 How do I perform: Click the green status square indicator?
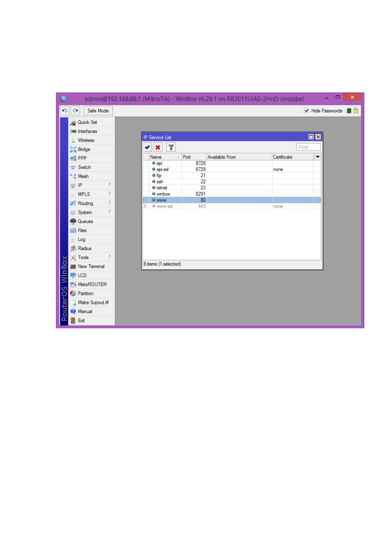pos(349,111)
